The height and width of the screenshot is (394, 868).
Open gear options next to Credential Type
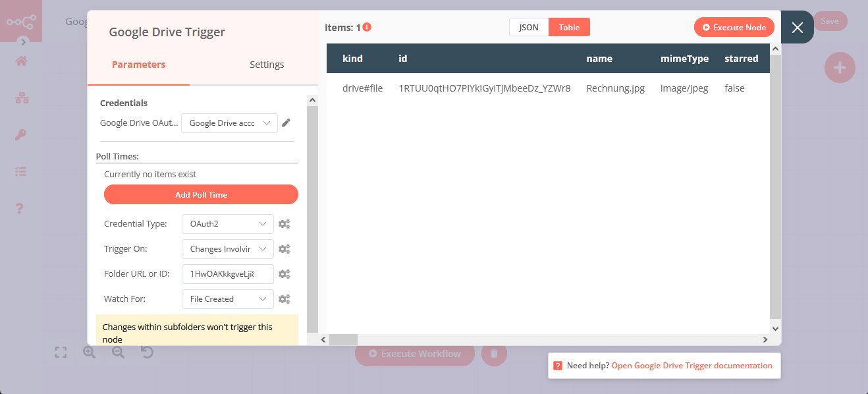(284, 224)
